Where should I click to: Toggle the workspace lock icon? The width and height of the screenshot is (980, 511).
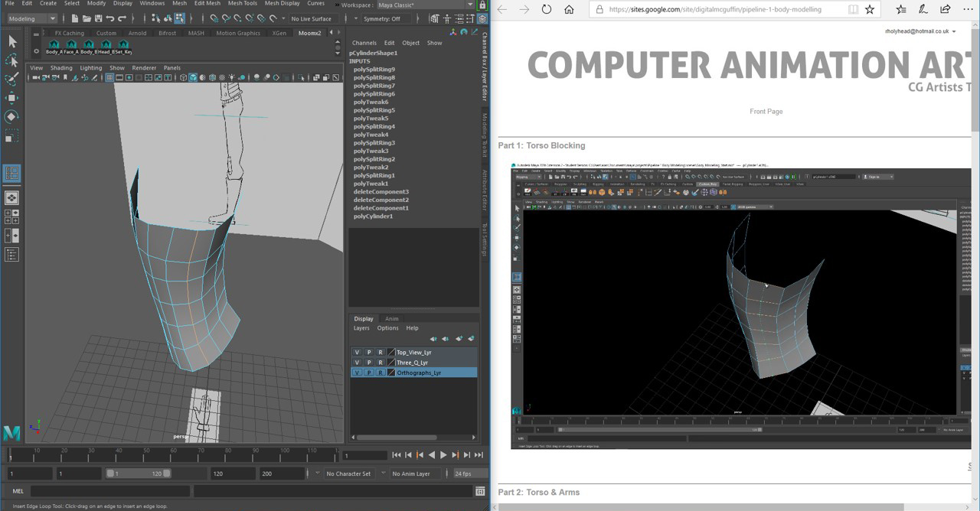click(482, 5)
